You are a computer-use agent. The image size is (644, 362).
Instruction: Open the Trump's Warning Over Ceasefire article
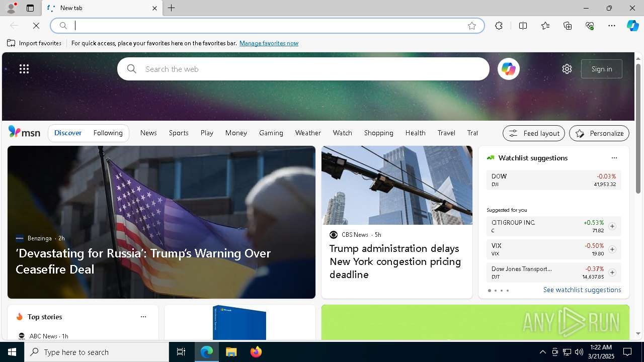tap(143, 261)
